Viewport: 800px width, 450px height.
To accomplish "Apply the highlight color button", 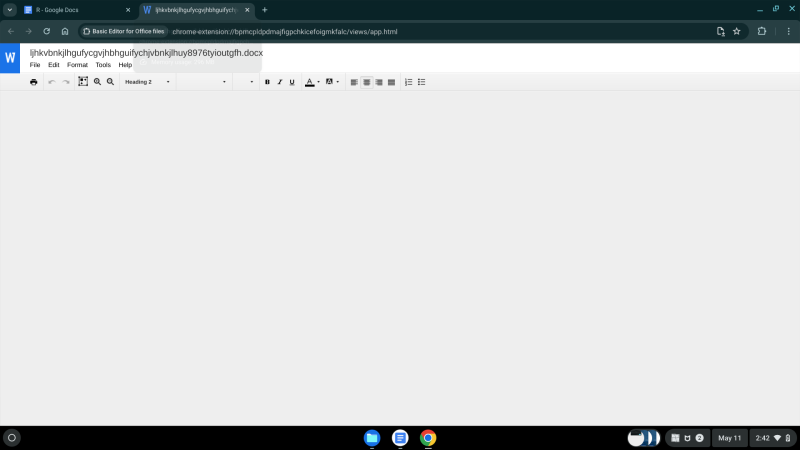I will [x=329, y=82].
